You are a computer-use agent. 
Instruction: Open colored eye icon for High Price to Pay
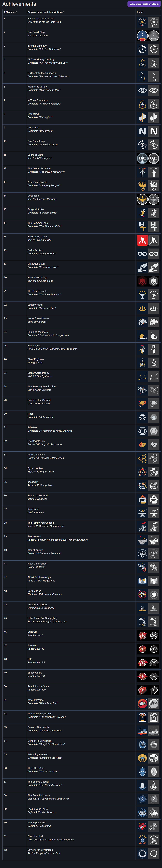pyautogui.click(x=142, y=90)
